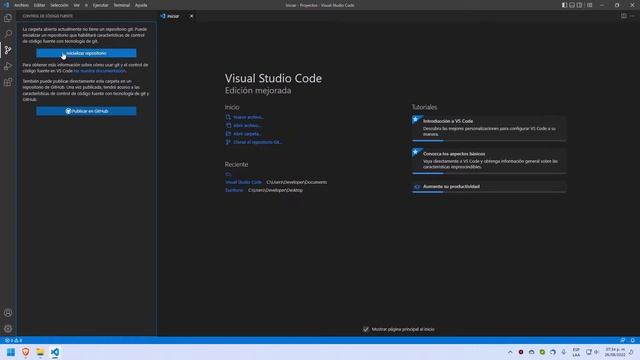
Task: Open the Brave browser from taskbar
Action: tap(26, 352)
